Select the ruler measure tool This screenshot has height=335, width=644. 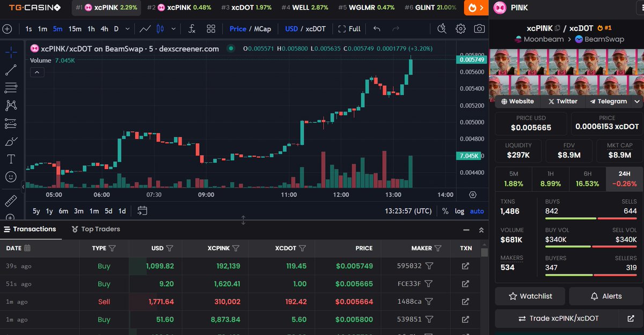11,201
